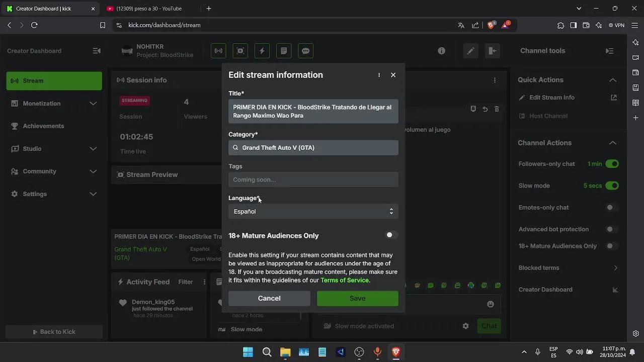Save the stream information
Viewport: 644px width, 362px height.
[x=357, y=298]
